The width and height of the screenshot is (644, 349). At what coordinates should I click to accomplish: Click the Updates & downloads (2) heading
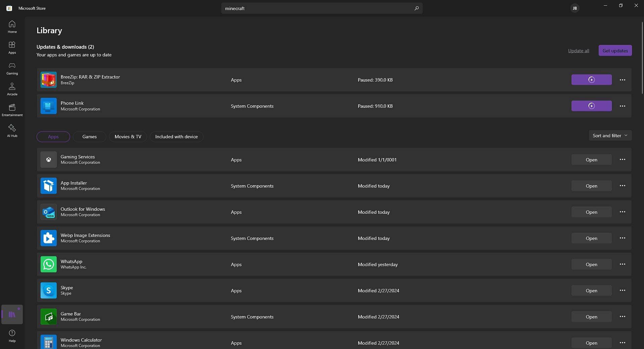point(65,47)
